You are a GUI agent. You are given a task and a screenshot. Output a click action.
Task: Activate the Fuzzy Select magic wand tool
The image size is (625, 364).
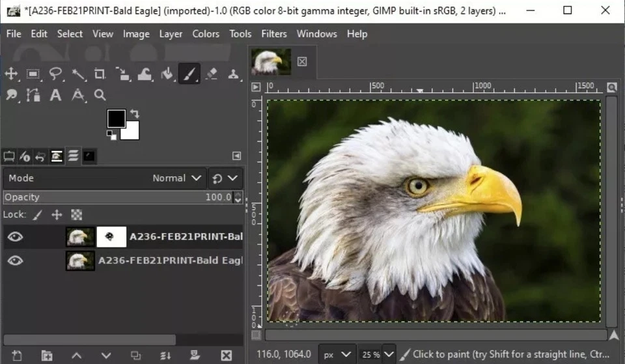[x=78, y=74]
